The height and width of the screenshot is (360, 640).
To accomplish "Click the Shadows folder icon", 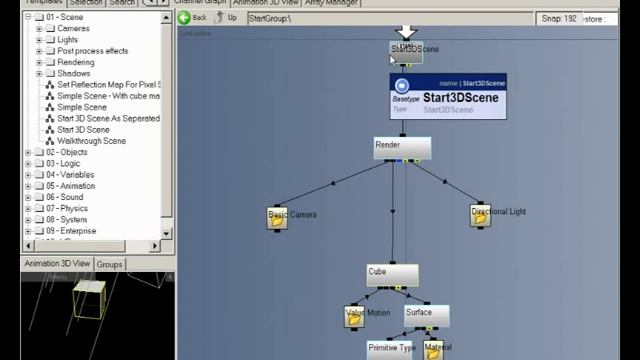I will (x=50, y=73).
